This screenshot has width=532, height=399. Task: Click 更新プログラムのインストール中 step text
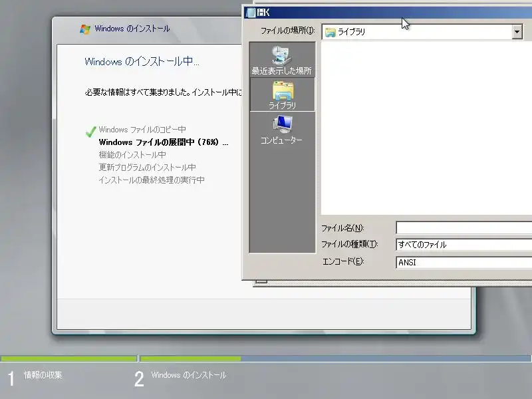pyautogui.click(x=147, y=168)
